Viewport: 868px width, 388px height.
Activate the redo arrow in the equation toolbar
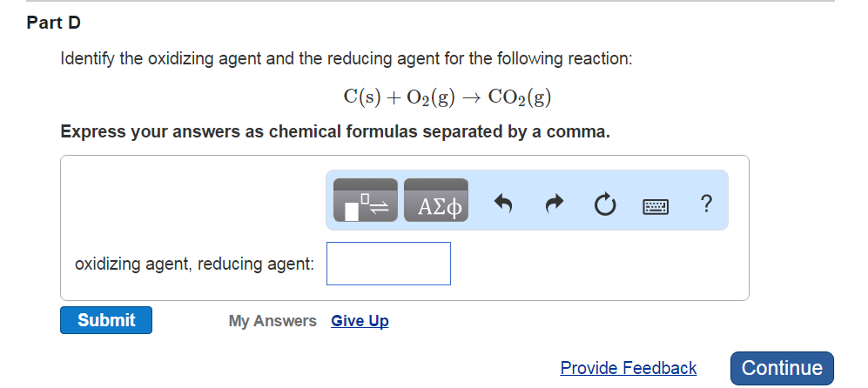pyautogui.click(x=554, y=204)
